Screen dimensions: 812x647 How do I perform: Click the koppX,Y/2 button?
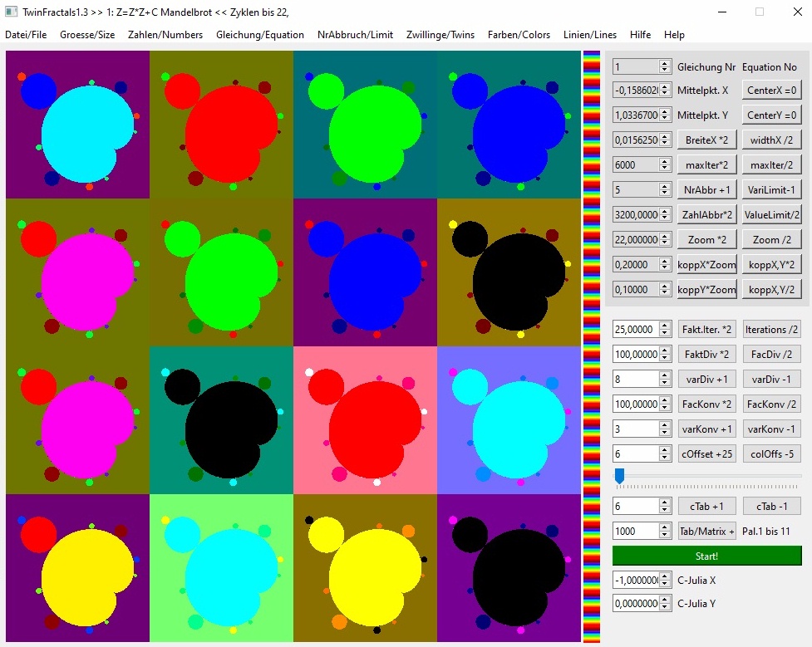771,289
